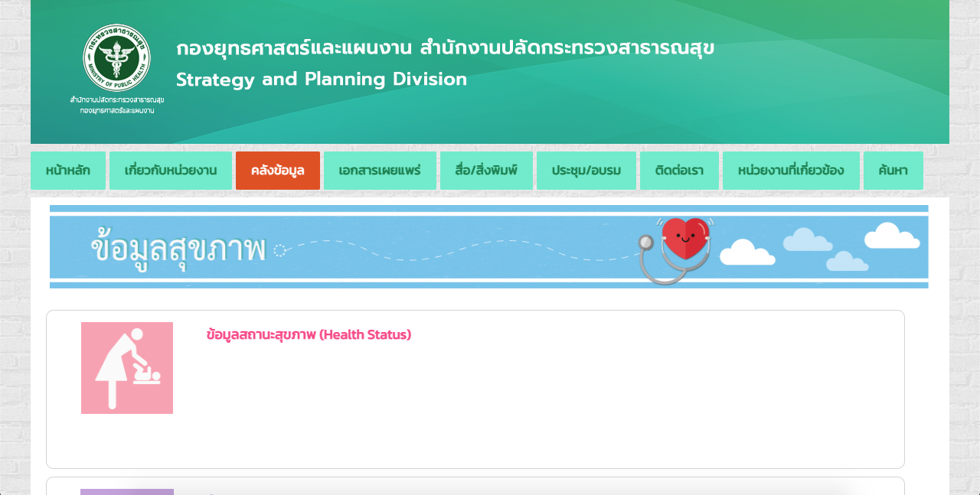Screen dimensions: 980x495
Task: Go to the หน้าหลัก home menu
Action: point(67,171)
